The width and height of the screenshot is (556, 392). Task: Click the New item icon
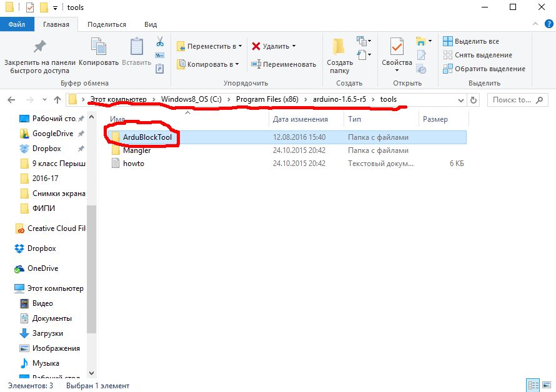pos(361,41)
